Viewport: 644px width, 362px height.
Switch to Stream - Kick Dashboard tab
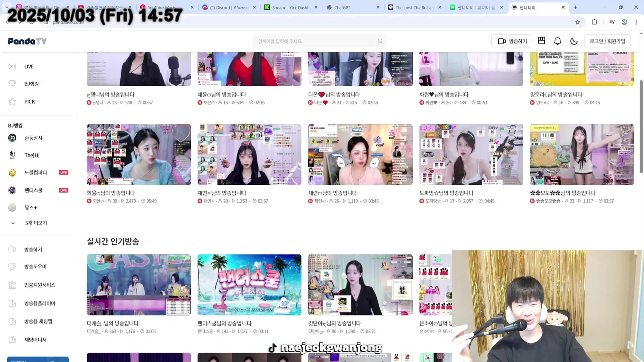click(291, 7)
